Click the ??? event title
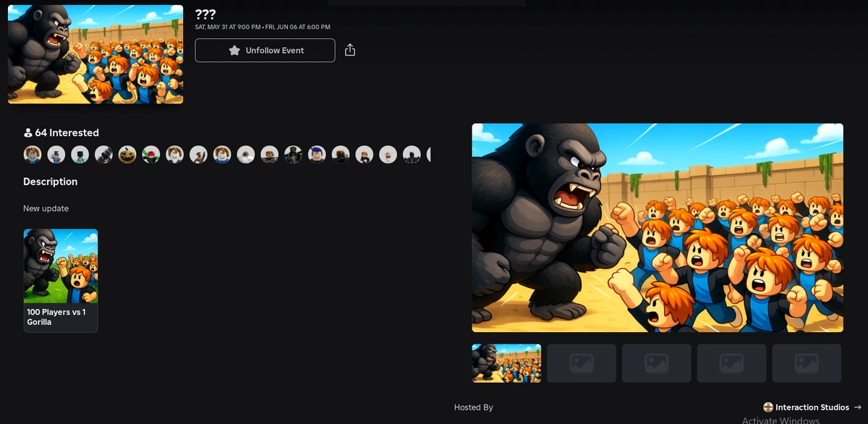The height and width of the screenshot is (424, 868). [x=205, y=13]
